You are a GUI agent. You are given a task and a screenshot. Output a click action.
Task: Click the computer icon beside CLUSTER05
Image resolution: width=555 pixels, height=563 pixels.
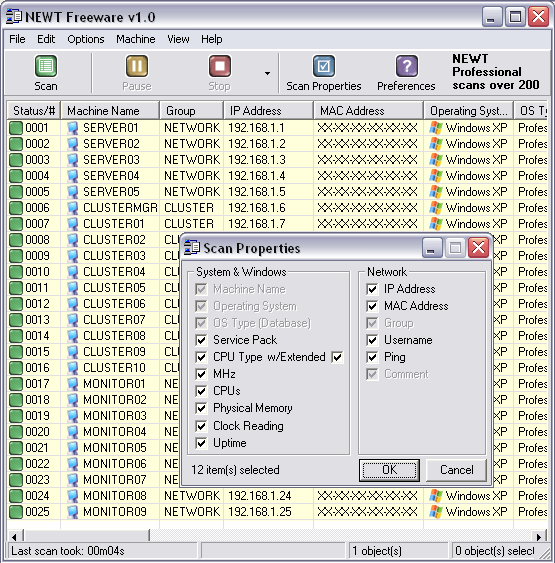73,288
